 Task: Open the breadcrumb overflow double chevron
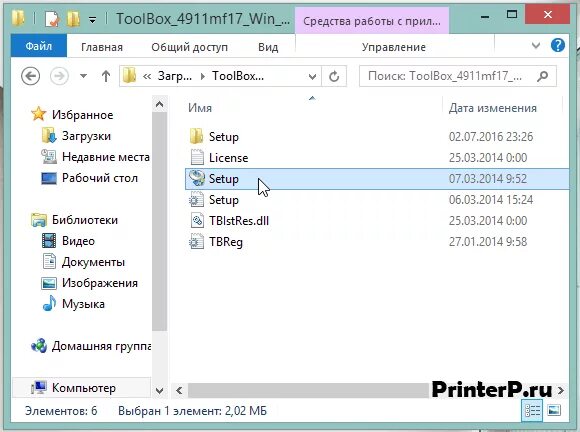[147, 77]
